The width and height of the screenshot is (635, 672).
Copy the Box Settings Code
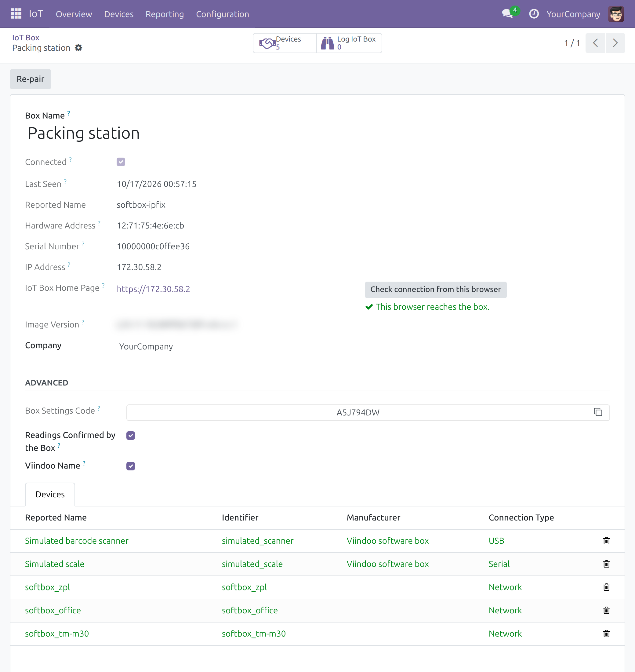click(598, 412)
